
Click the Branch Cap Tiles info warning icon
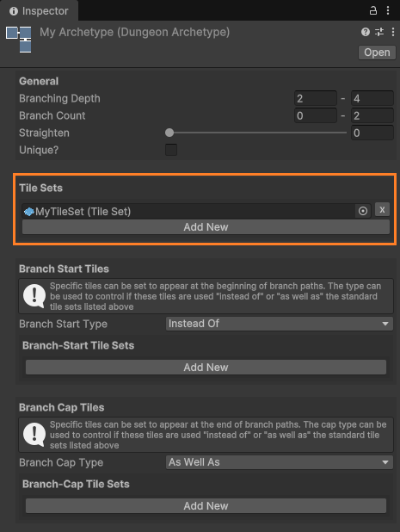(x=34, y=435)
